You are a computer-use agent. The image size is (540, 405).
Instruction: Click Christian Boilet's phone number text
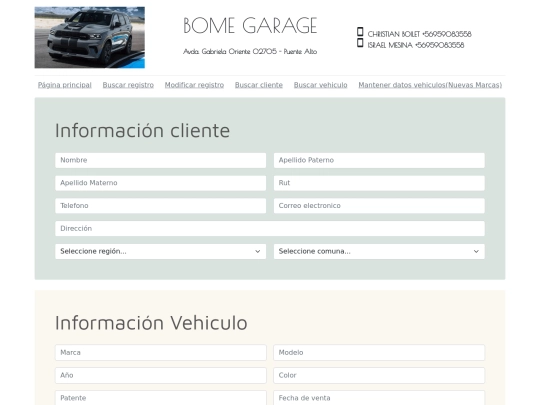(447, 34)
